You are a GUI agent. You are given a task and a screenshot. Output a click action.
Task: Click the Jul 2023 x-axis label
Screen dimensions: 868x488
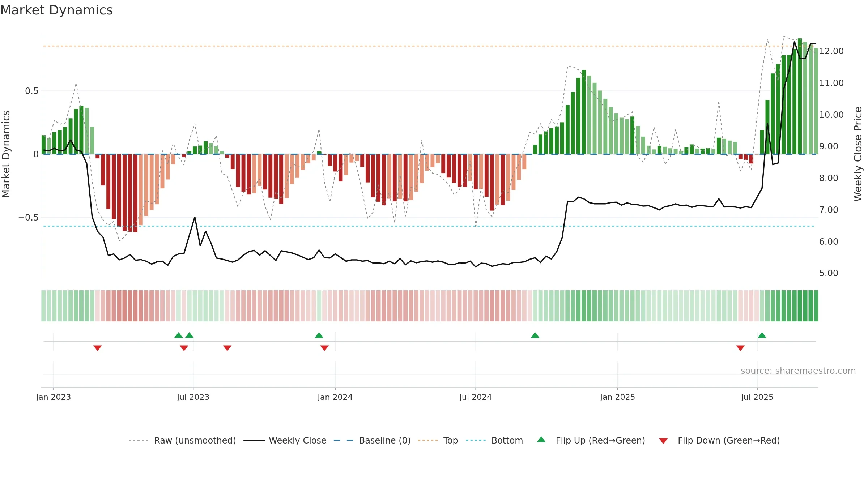click(x=193, y=397)
